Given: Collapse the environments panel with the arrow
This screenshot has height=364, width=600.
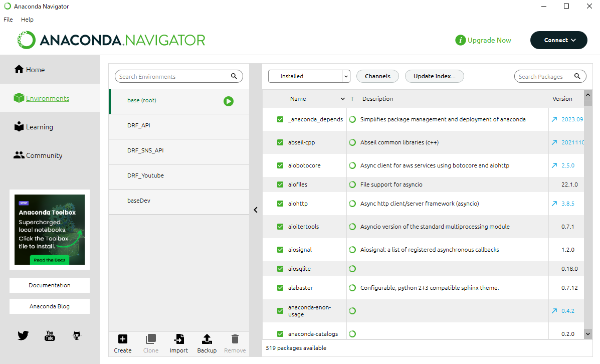Looking at the screenshot, I should click(256, 210).
